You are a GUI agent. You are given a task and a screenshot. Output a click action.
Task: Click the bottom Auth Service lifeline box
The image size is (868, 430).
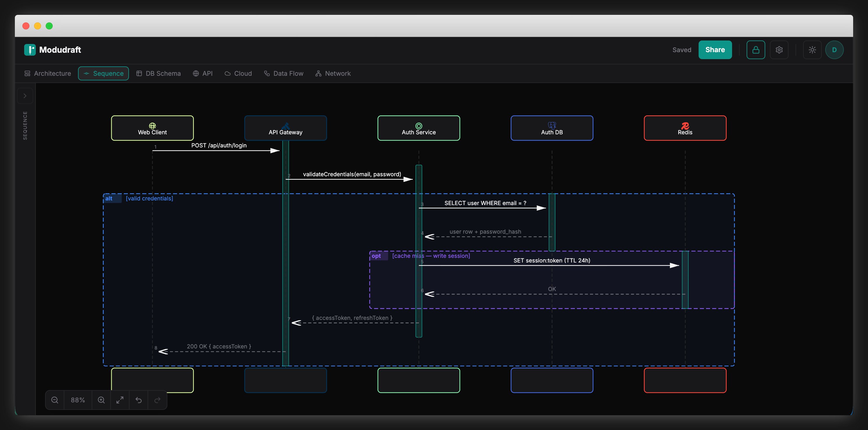[419, 380]
